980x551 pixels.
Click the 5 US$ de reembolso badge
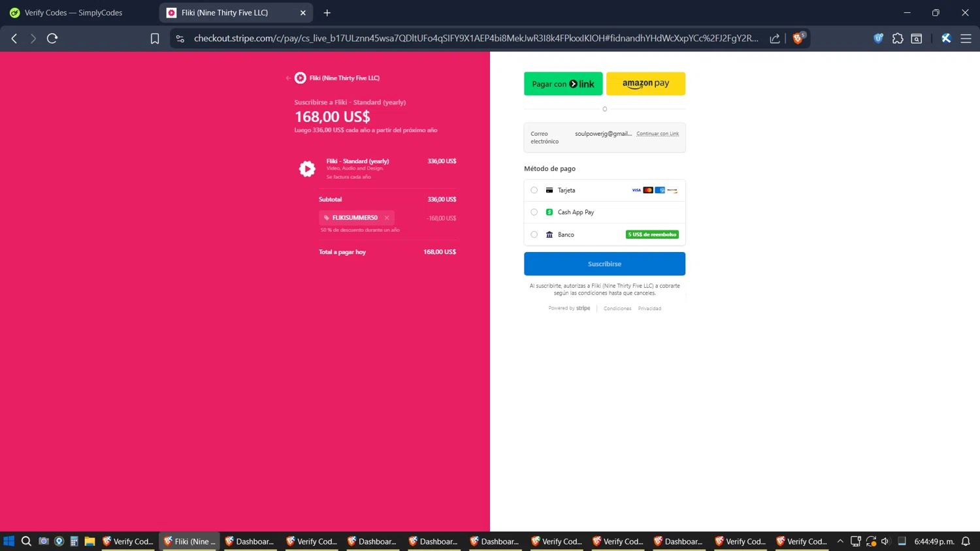click(652, 234)
